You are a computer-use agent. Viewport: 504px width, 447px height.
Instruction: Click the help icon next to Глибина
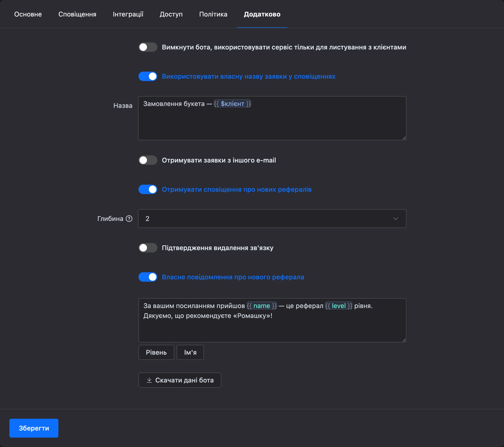click(129, 219)
